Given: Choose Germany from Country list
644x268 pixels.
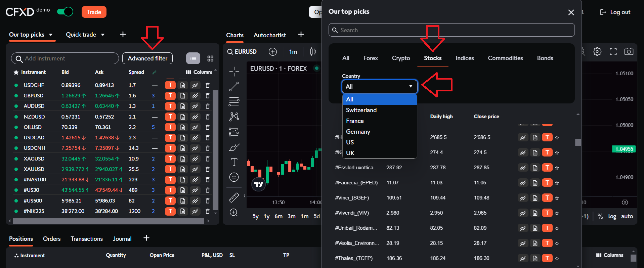Looking at the screenshot, I should (x=380, y=132).
